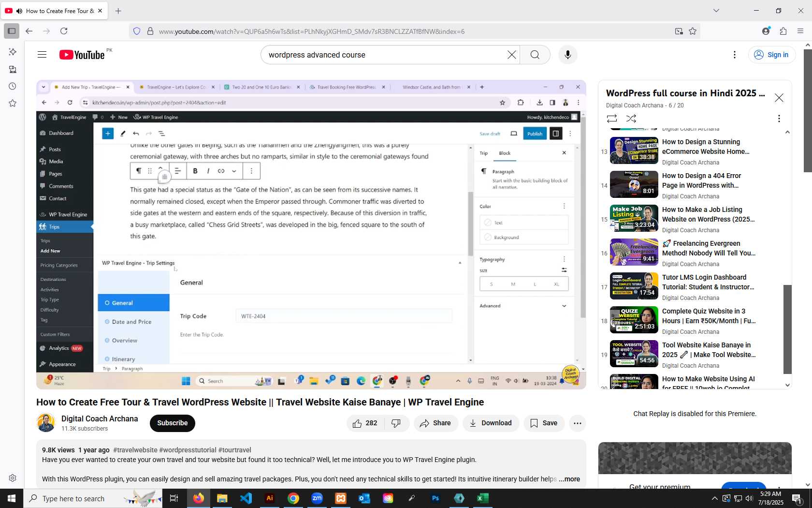Open the #wordpresstutorial hashtag
The image size is (812, 508).
188,450
